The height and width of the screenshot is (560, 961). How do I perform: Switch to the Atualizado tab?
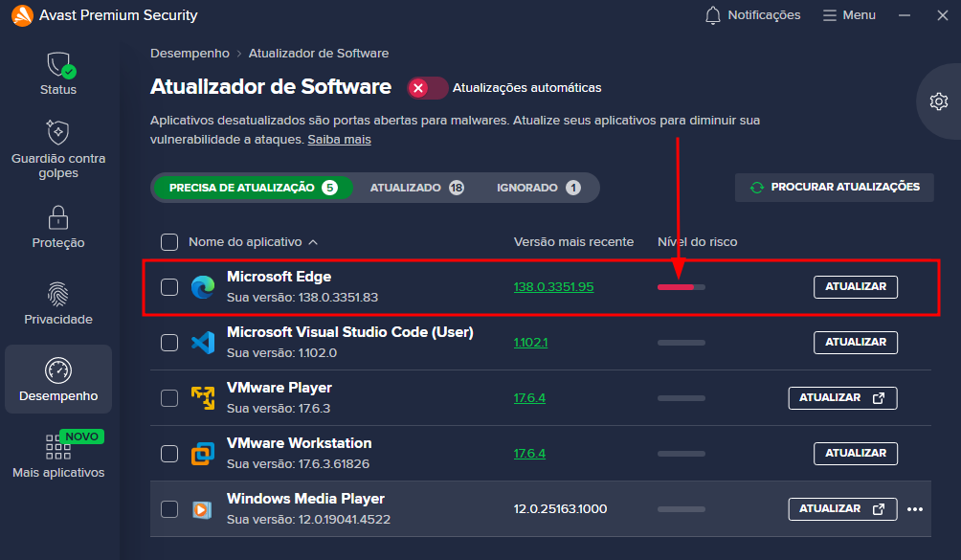tap(415, 188)
